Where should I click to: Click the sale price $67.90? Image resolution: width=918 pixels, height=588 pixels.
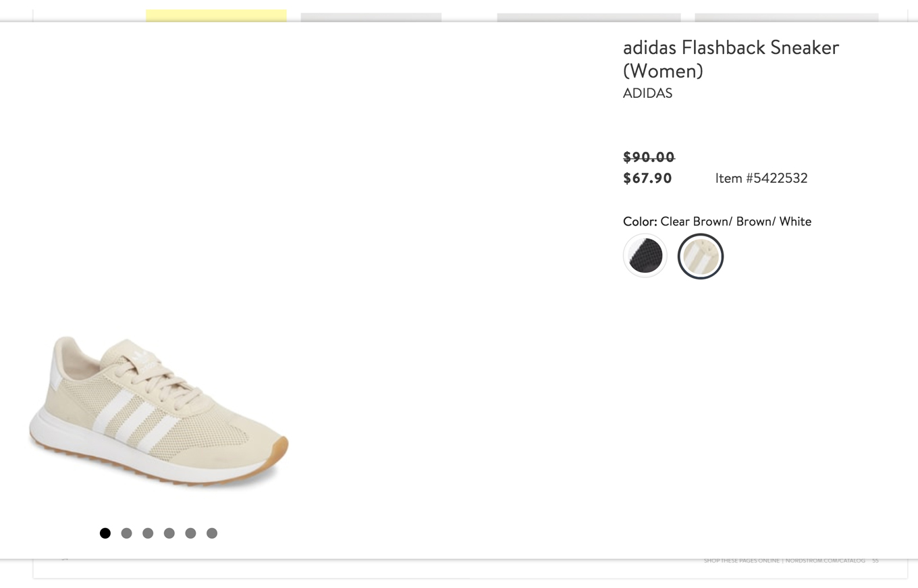point(647,178)
